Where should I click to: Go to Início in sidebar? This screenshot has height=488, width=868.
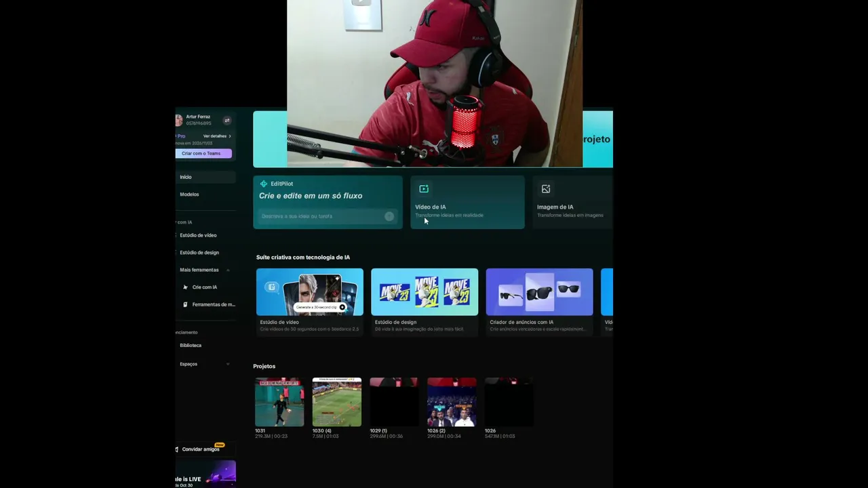(x=205, y=177)
